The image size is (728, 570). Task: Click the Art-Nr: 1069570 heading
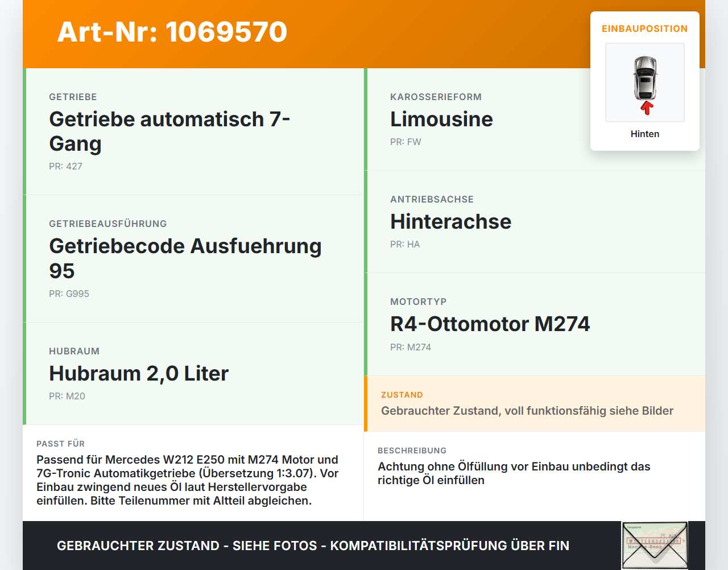(172, 32)
